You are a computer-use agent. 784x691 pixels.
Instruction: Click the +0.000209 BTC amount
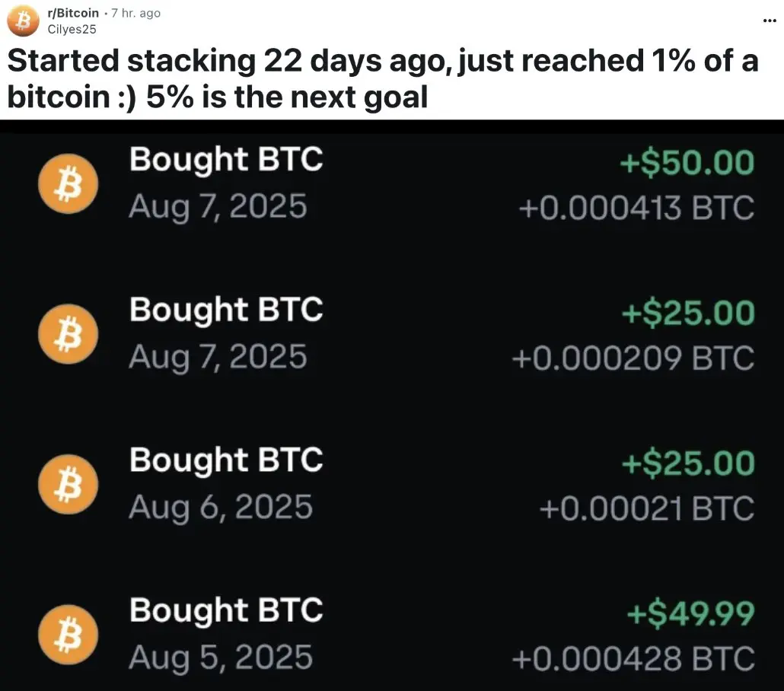(x=633, y=358)
